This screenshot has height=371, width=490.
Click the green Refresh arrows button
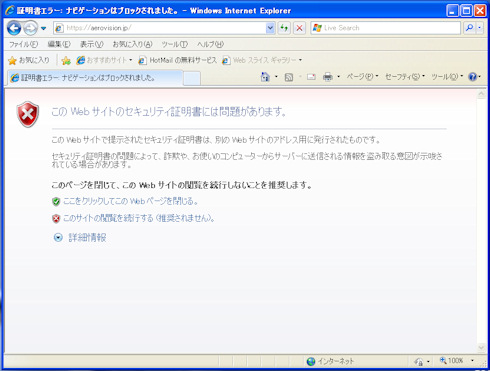click(284, 28)
